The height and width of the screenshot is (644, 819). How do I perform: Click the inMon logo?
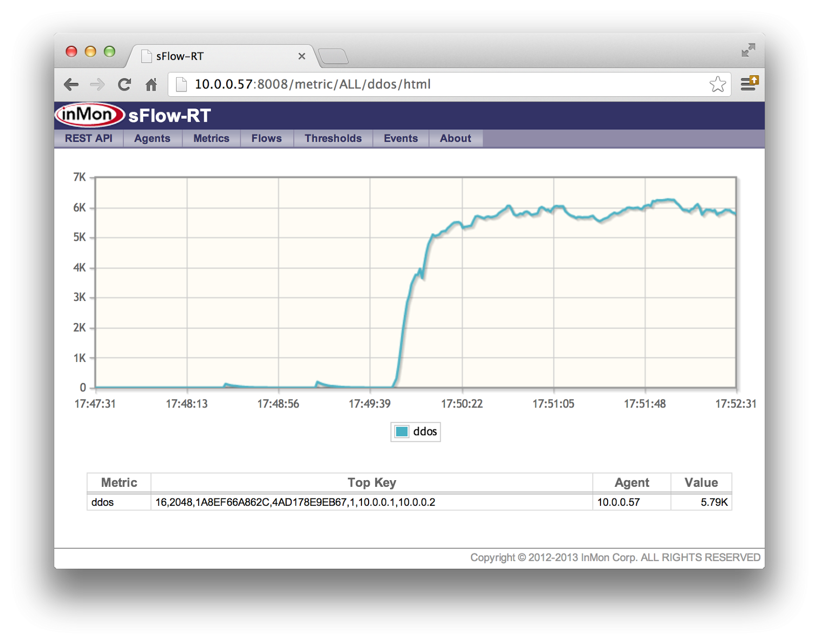(x=90, y=115)
